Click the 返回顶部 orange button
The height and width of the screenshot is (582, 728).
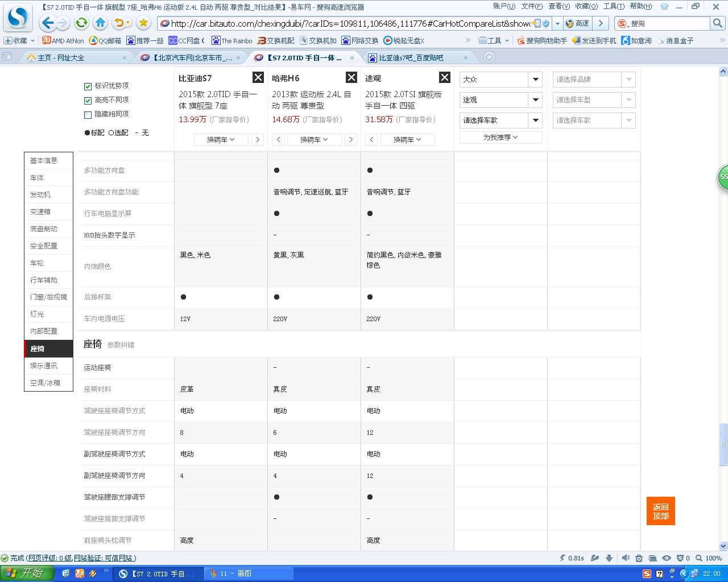661,511
